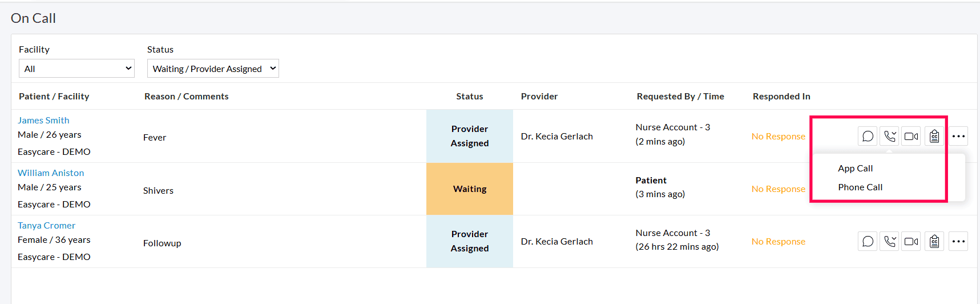Viewport: 980px width, 304px height.
Task: Open James Smith's patient link
Action: coord(43,121)
